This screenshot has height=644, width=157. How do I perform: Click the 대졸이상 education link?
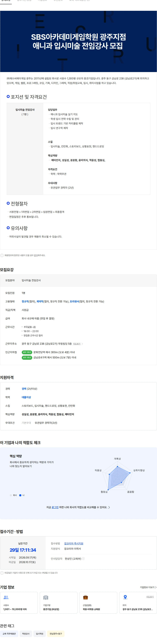[26, 397]
